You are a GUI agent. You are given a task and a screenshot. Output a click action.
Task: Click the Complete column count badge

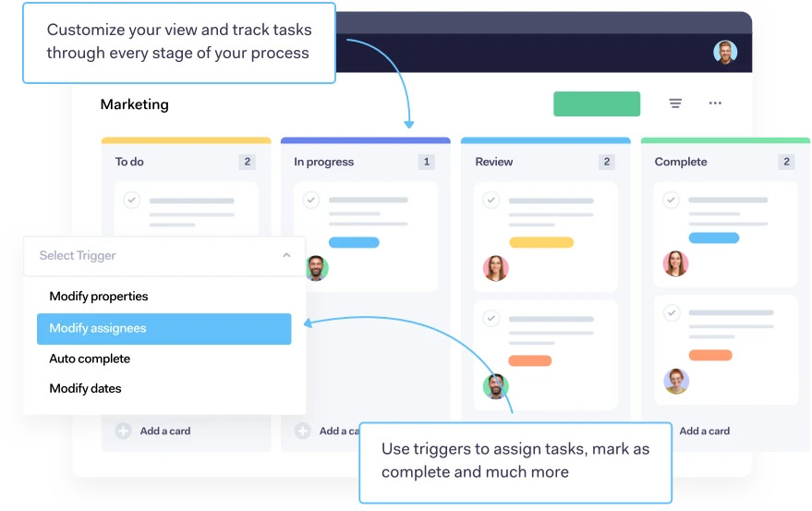pos(786,162)
